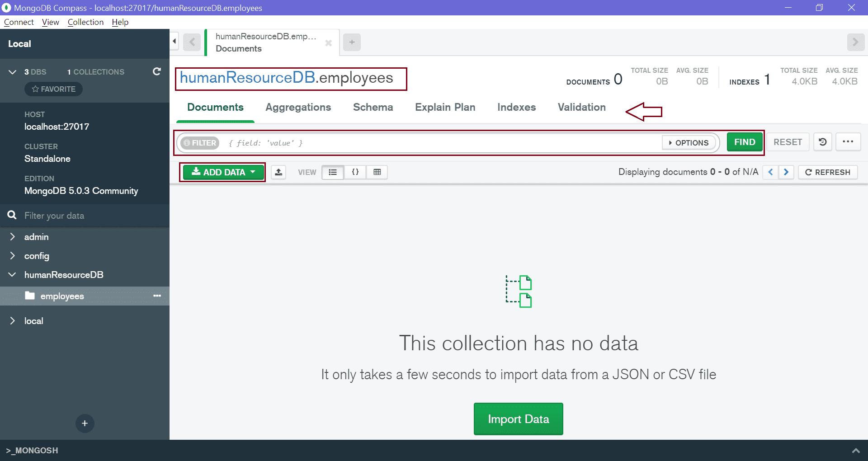
Task: Open the collection options ellipsis menu
Action: (x=157, y=296)
